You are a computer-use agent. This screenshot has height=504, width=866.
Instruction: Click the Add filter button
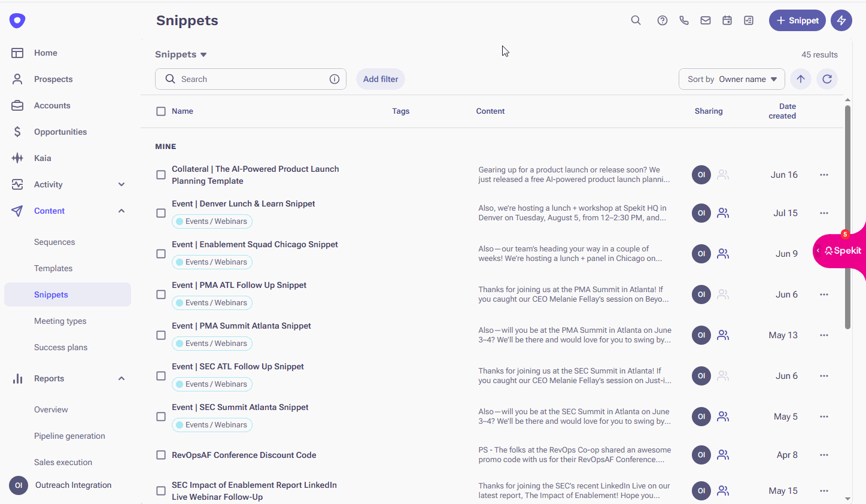pyautogui.click(x=381, y=79)
